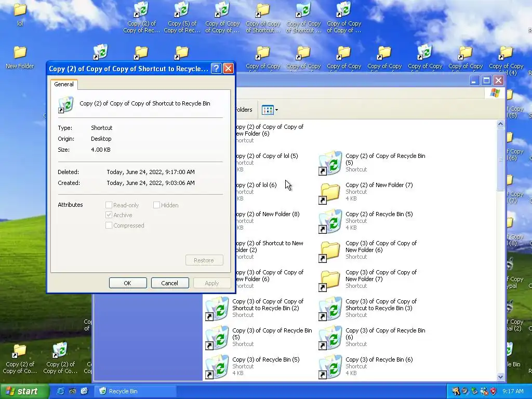This screenshot has height=399, width=532.
Task: Confirm the dialog with OK
Action: pyautogui.click(x=128, y=283)
